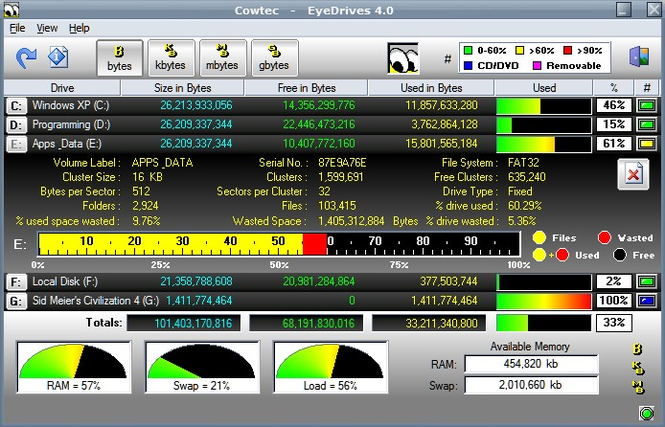Click the G: drive letter button

(16, 300)
